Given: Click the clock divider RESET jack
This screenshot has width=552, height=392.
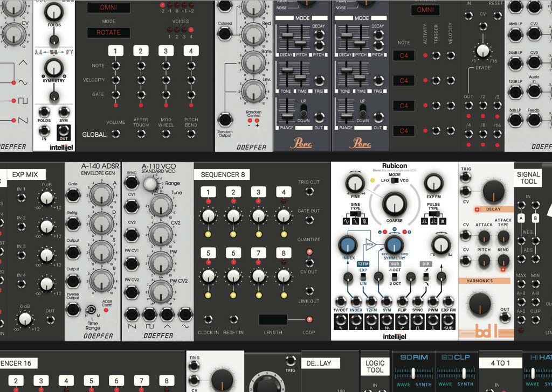Looking at the screenshot, I should coord(497,16).
